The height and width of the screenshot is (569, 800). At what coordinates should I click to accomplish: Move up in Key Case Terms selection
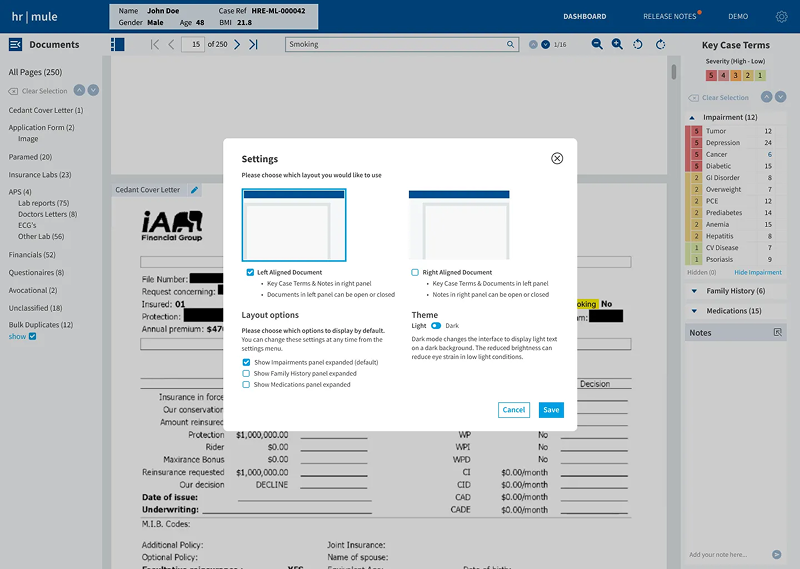tap(766, 97)
